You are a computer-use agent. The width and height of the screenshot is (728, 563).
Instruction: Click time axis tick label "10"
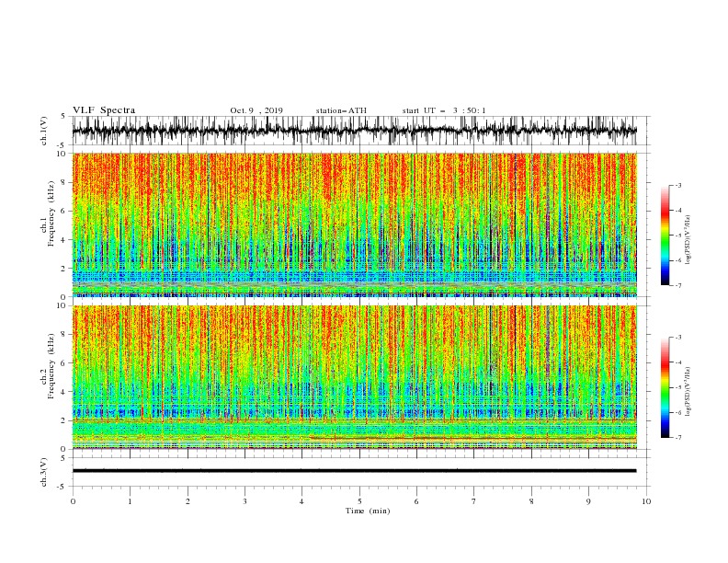click(x=646, y=501)
